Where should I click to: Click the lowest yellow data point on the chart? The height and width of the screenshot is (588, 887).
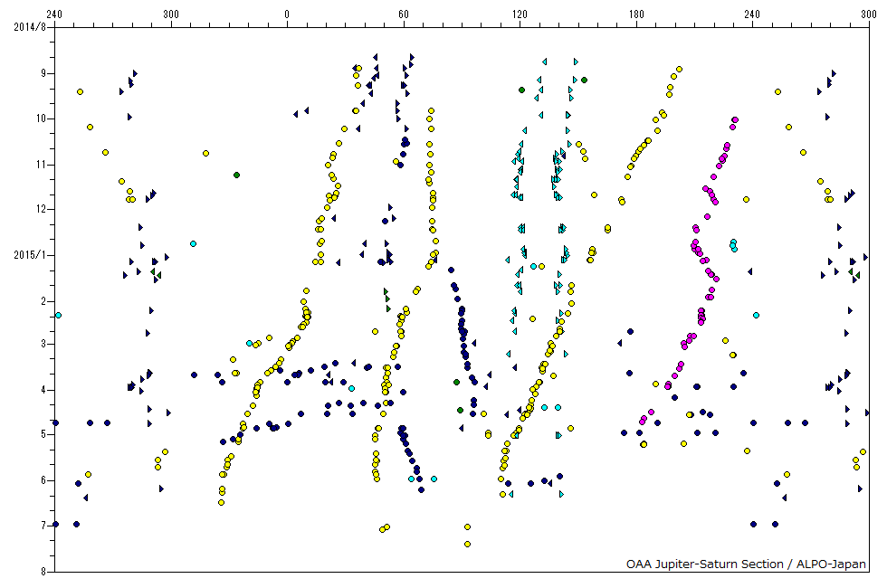click(467, 544)
